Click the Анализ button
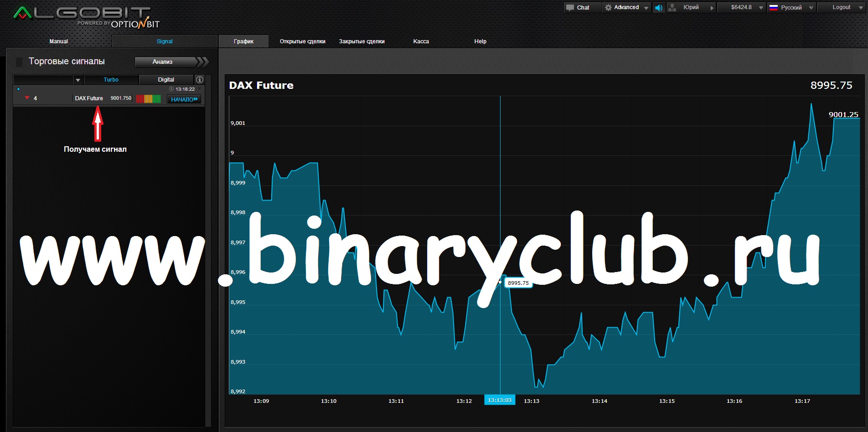The height and width of the screenshot is (432, 868). 163,62
